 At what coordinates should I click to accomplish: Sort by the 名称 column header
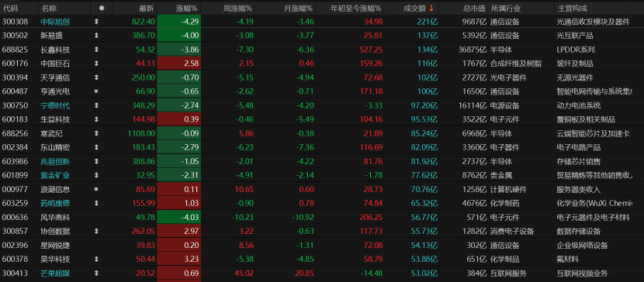(x=50, y=8)
